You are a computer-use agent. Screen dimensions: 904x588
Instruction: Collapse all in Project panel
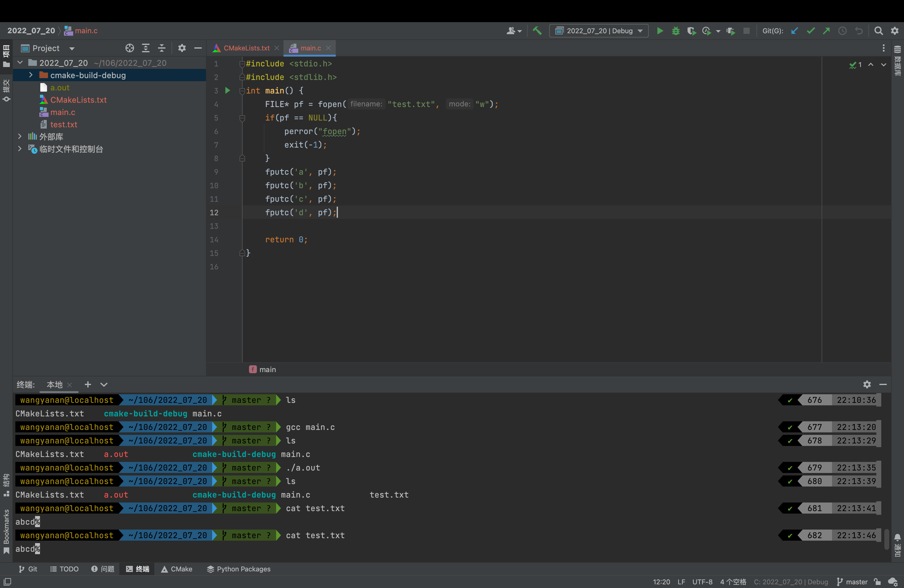tap(161, 48)
